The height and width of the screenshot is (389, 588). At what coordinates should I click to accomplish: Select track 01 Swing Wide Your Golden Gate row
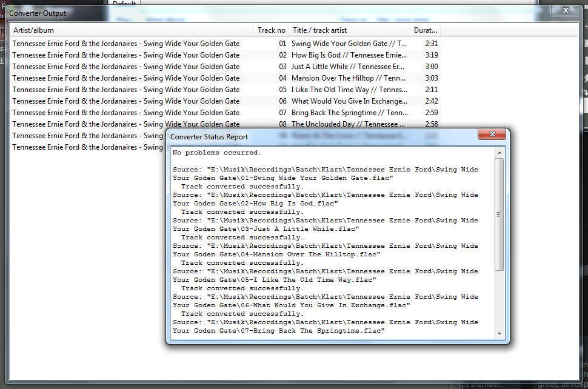coord(225,44)
